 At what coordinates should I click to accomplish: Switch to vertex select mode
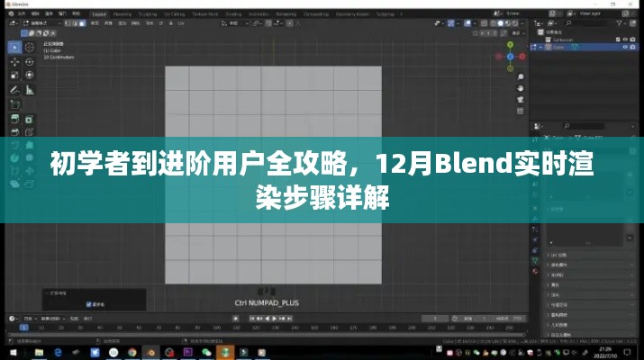pyautogui.click(x=68, y=23)
